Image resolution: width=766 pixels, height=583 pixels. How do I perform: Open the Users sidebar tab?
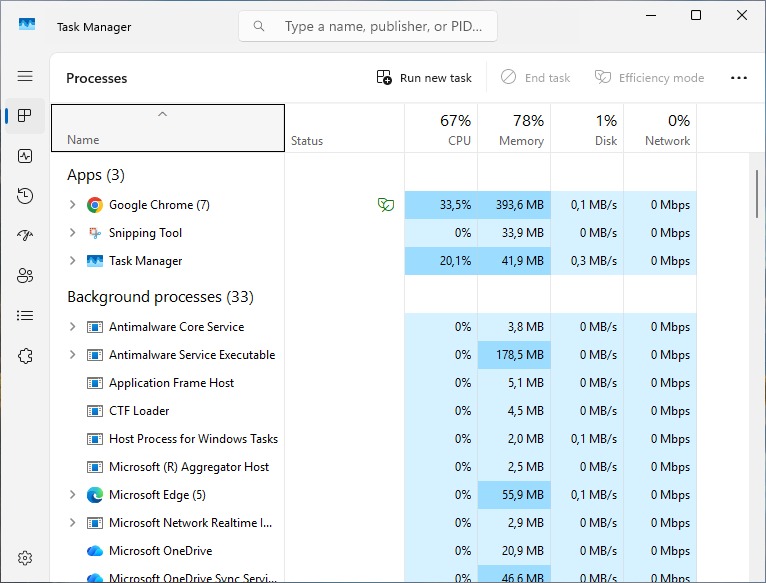(25, 276)
